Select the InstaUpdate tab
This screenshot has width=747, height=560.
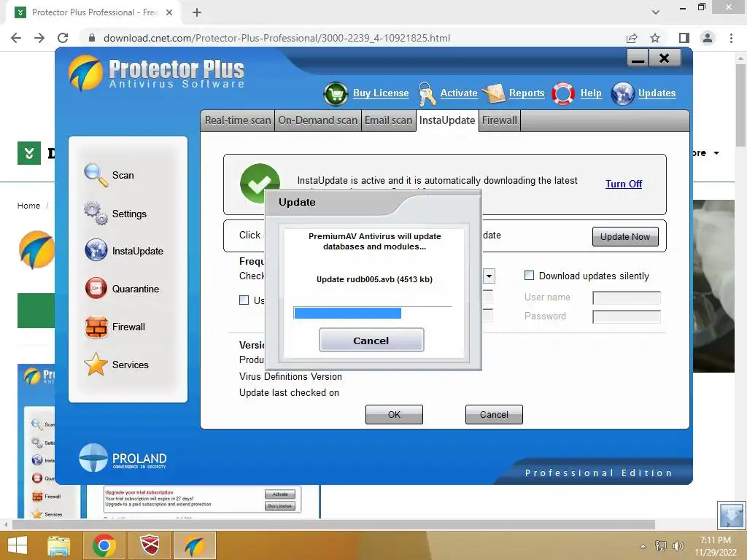[x=447, y=120]
